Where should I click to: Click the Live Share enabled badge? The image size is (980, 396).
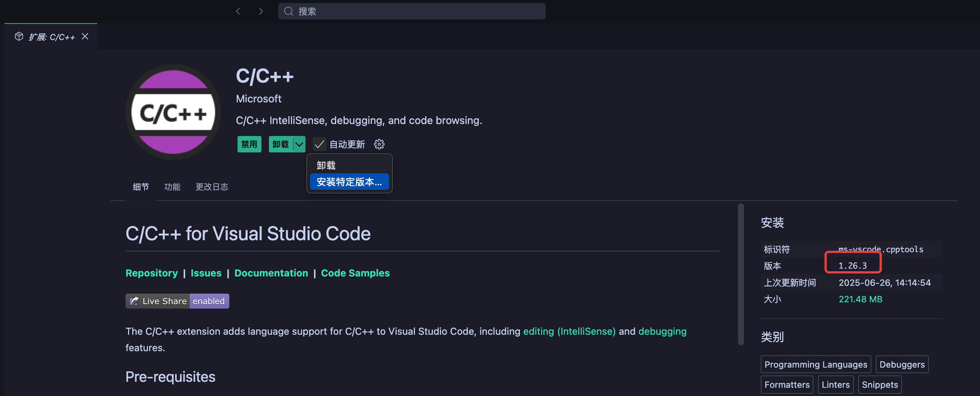click(x=177, y=301)
